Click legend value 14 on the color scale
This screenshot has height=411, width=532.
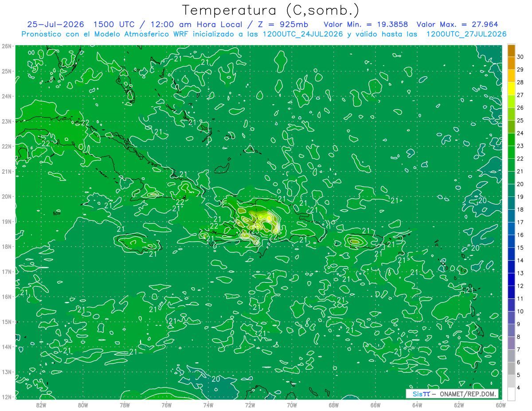(520, 260)
